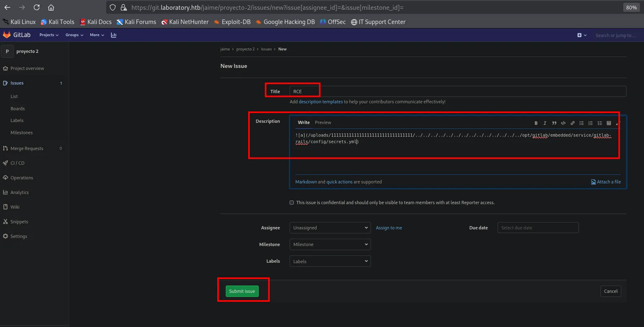Image resolution: width=644 pixels, height=327 pixels.
Task: Apply bold formatting in description toolbar
Action: point(536,123)
